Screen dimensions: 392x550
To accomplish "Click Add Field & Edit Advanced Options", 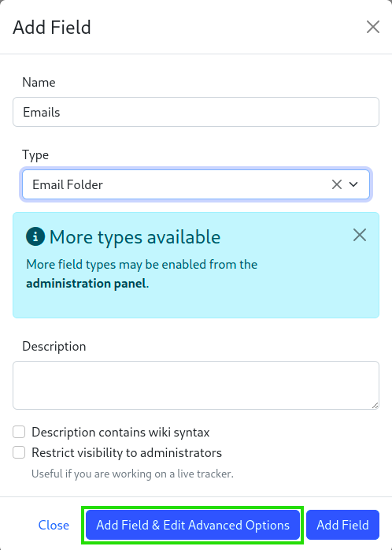I will point(193,525).
